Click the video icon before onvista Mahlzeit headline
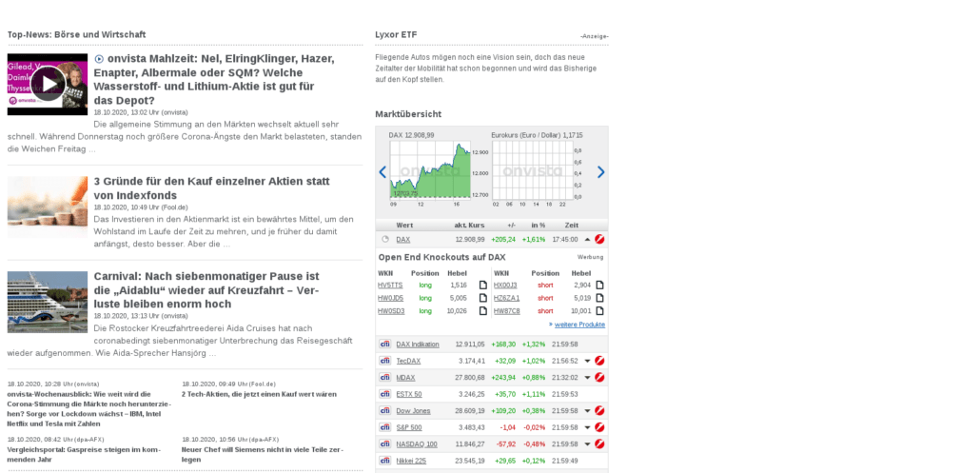The width and height of the screenshot is (980, 473). [x=99, y=59]
